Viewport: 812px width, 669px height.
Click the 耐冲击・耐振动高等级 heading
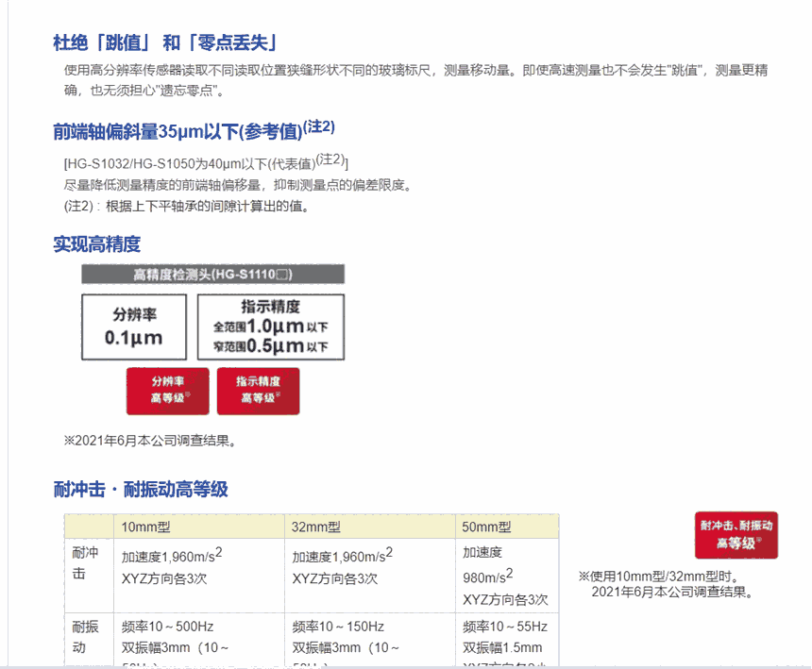141,489
